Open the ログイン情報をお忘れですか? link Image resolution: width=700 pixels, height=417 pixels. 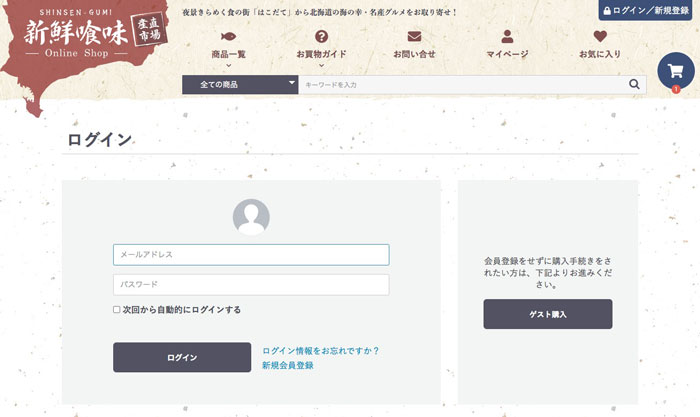pyautogui.click(x=320, y=351)
